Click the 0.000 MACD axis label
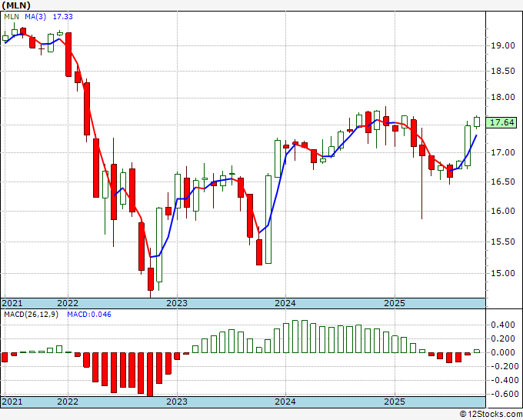The height and width of the screenshot is (420, 523). click(503, 352)
